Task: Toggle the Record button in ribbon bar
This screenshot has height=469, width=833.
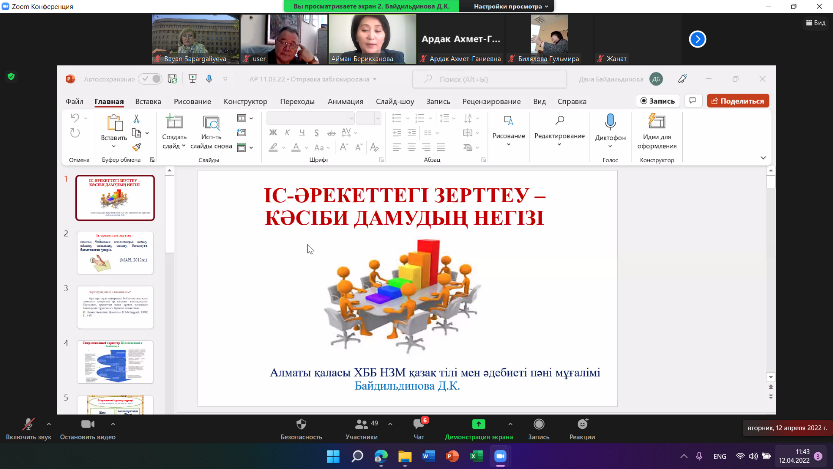Action: pyautogui.click(x=657, y=101)
